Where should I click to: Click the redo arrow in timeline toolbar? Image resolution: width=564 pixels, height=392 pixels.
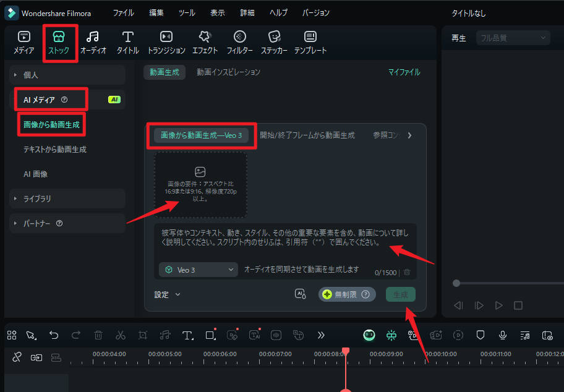pyautogui.click(x=76, y=335)
